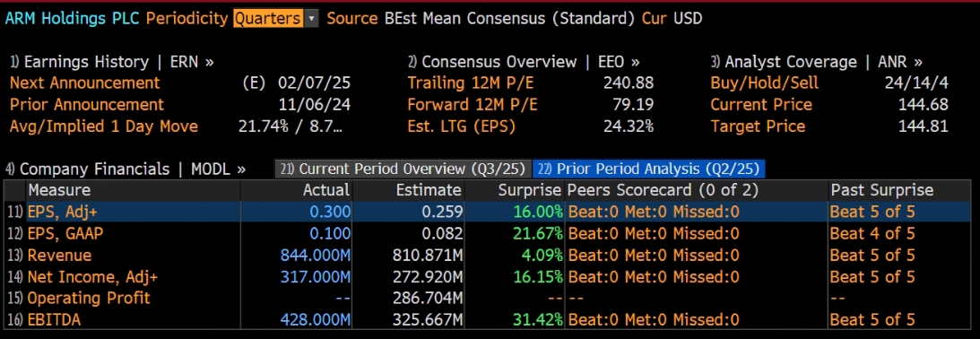Click the Quarters periodicity field
The width and height of the screenshot is (980, 339).
[269, 19]
